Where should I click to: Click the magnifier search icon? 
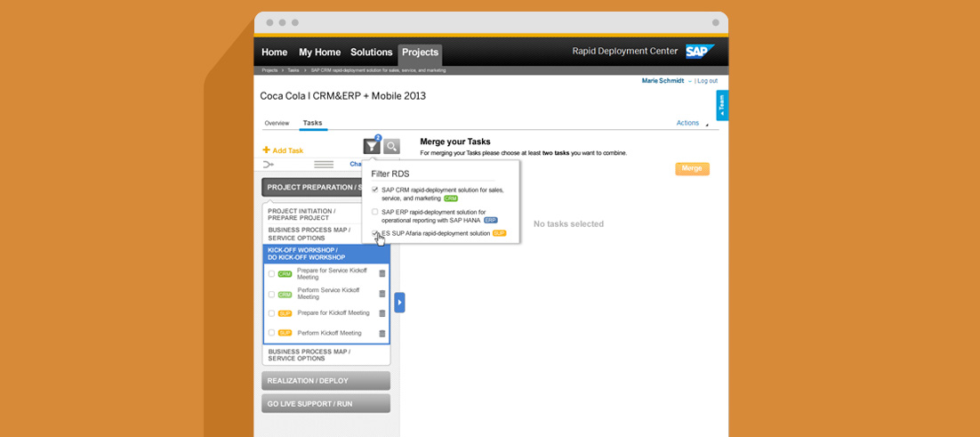coord(392,146)
